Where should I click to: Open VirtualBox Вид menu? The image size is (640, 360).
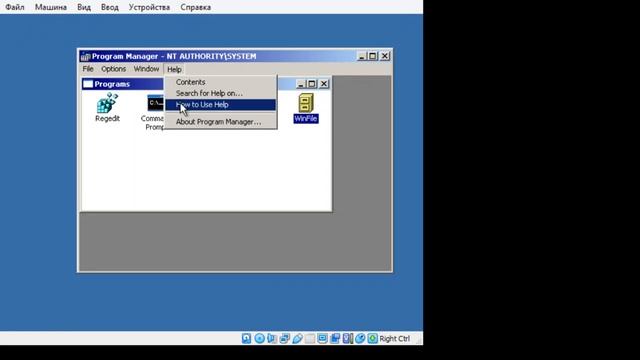(84, 7)
